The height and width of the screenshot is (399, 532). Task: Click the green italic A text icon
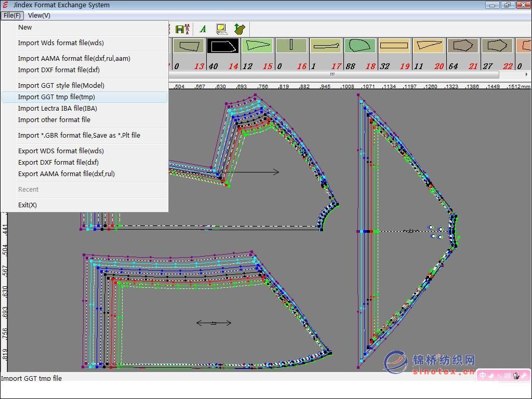coord(203,29)
